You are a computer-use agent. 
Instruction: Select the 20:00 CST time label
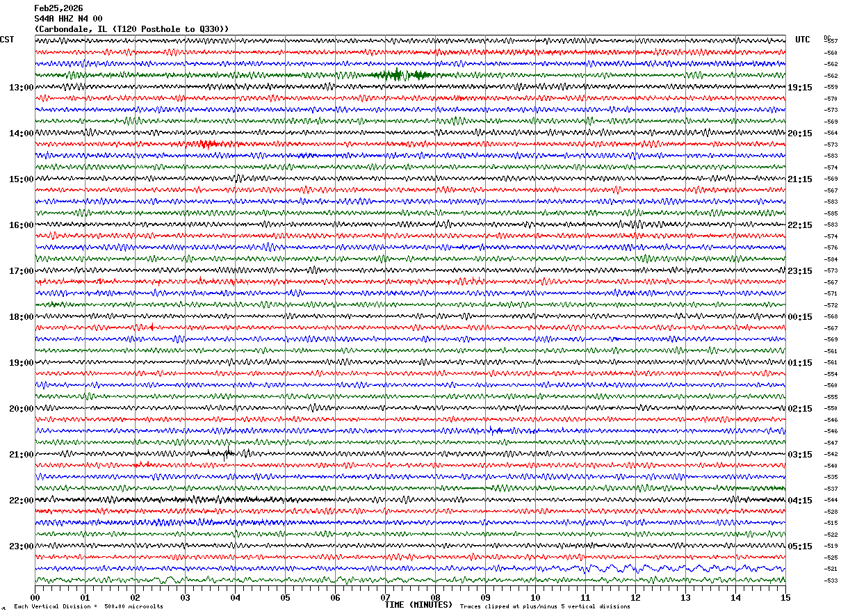[x=22, y=409]
